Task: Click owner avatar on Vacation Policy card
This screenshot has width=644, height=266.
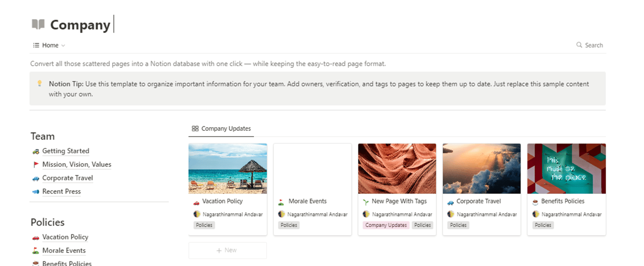Action: click(197, 214)
